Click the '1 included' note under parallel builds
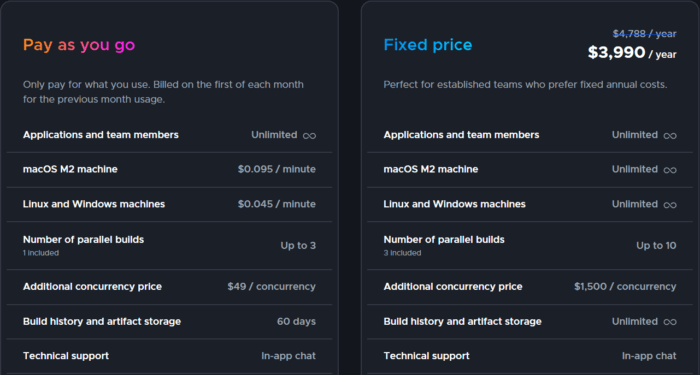 [x=41, y=253]
